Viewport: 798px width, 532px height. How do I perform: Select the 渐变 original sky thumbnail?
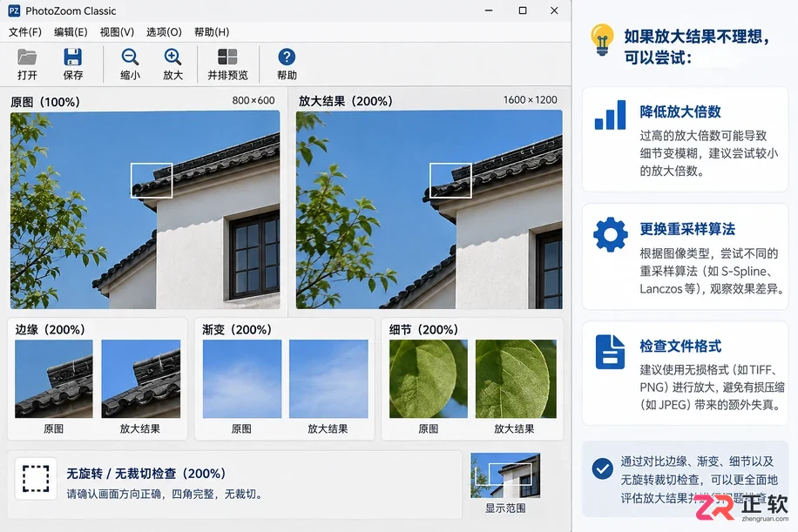point(241,379)
